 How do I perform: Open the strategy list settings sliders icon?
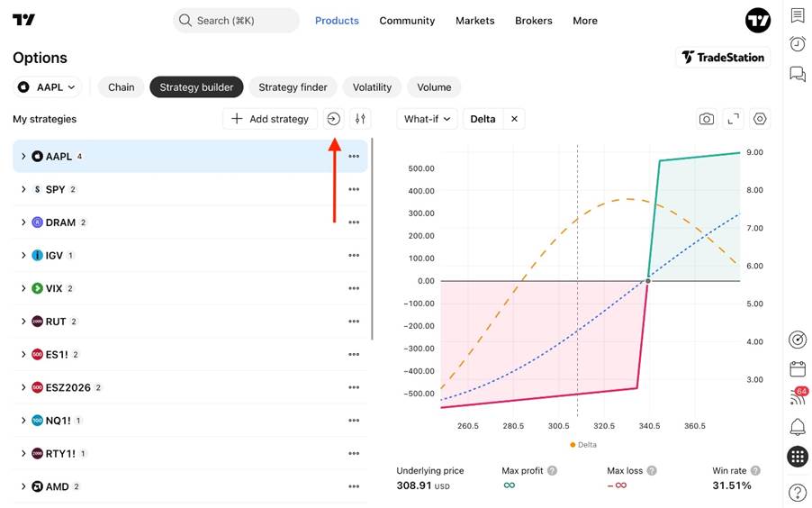pyautogui.click(x=360, y=119)
